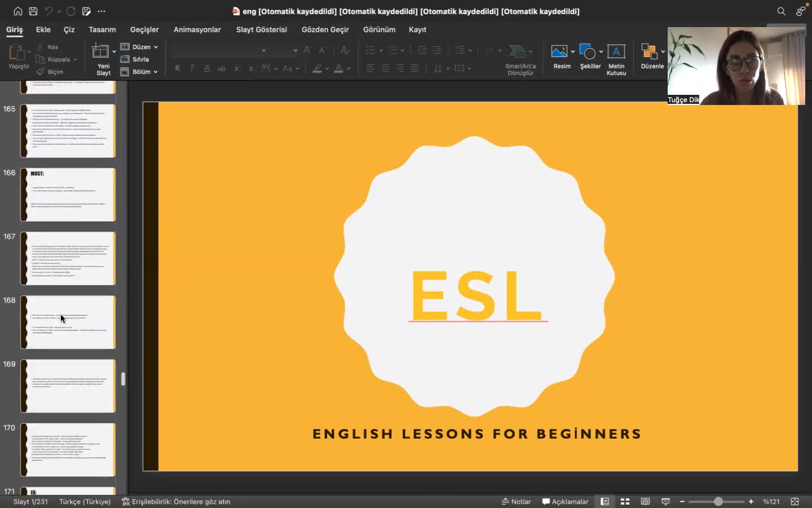
Task: Click the Biçim format painter
Action: coord(50,72)
